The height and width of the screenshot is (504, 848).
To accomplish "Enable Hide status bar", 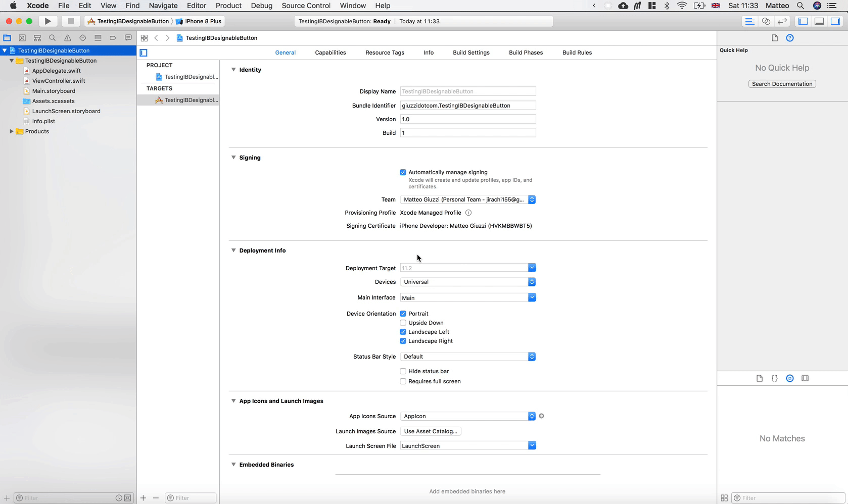I will (403, 371).
